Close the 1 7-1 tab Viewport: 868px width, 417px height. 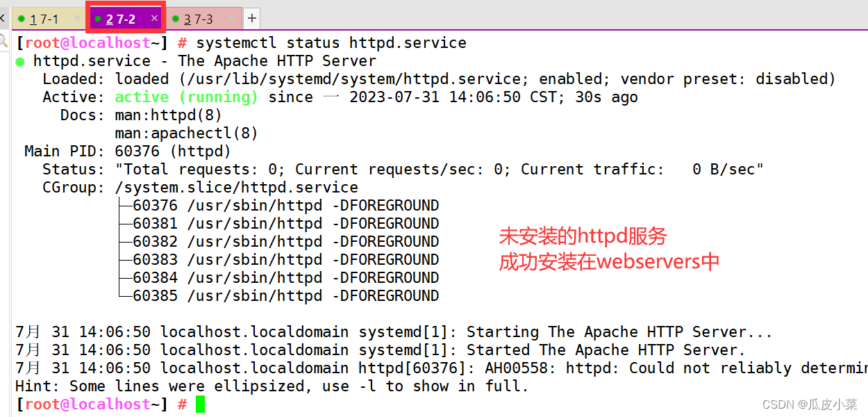[x=77, y=19]
